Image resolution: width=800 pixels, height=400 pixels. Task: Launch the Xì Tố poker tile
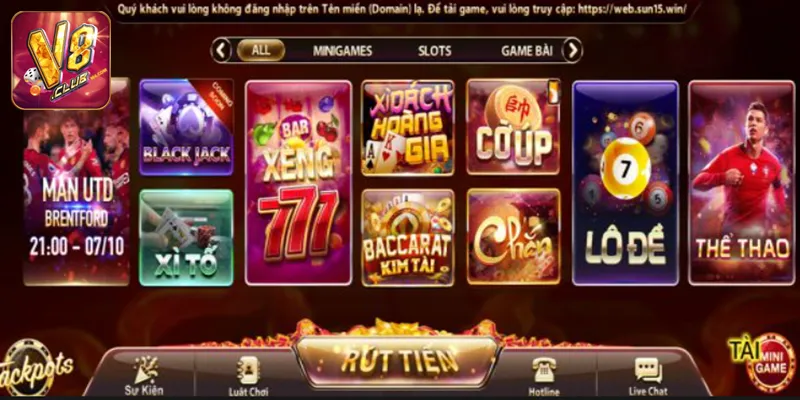coord(186,237)
